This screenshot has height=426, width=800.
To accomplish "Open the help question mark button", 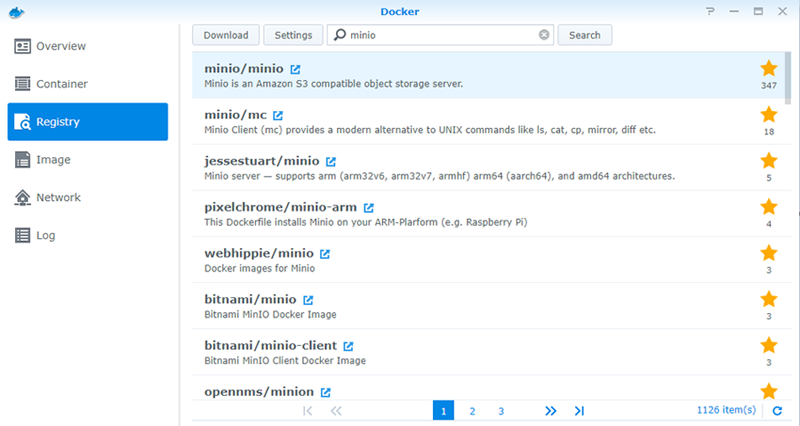I will (710, 11).
